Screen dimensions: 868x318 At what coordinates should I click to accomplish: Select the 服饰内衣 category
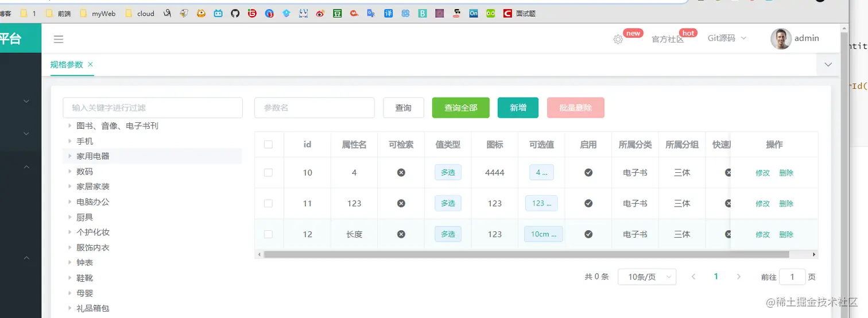point(93,247)
